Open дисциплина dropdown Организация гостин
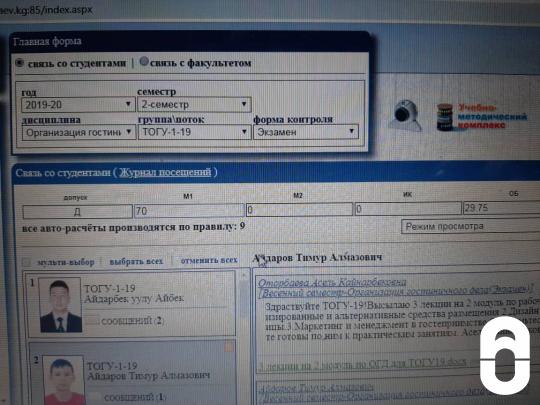 click(79, 133)
